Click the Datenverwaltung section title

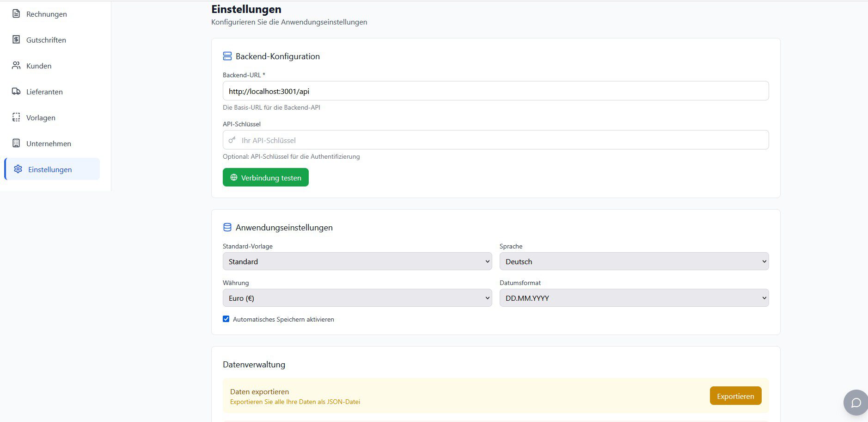coord(254,365)
